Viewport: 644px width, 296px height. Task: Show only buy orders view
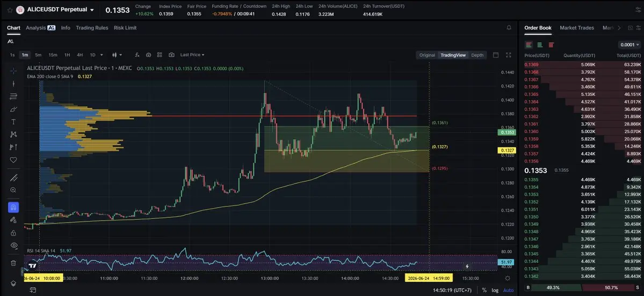pyautogui.click(x=540, y=45)
